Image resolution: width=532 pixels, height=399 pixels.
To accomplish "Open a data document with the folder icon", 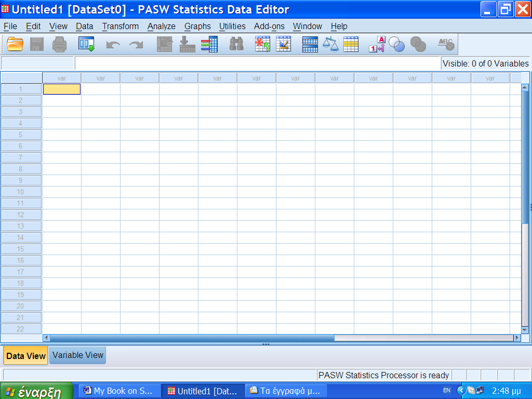I will click(x=15, y=44).
